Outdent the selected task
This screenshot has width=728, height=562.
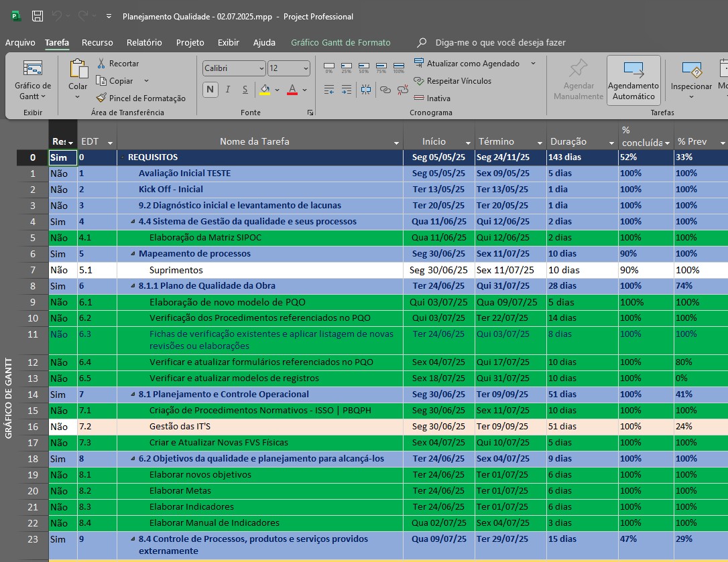click(329, 90)
